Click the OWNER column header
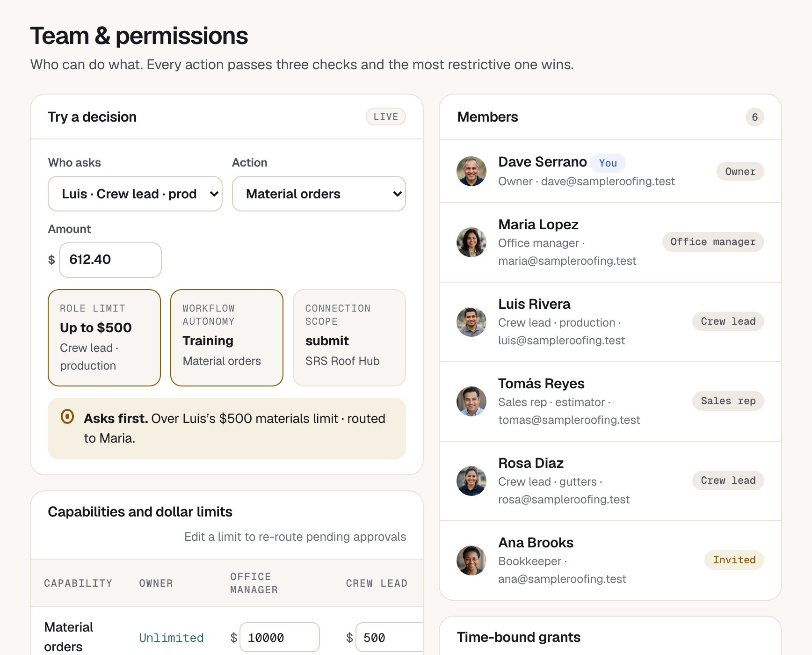 [x=156, y=583]
